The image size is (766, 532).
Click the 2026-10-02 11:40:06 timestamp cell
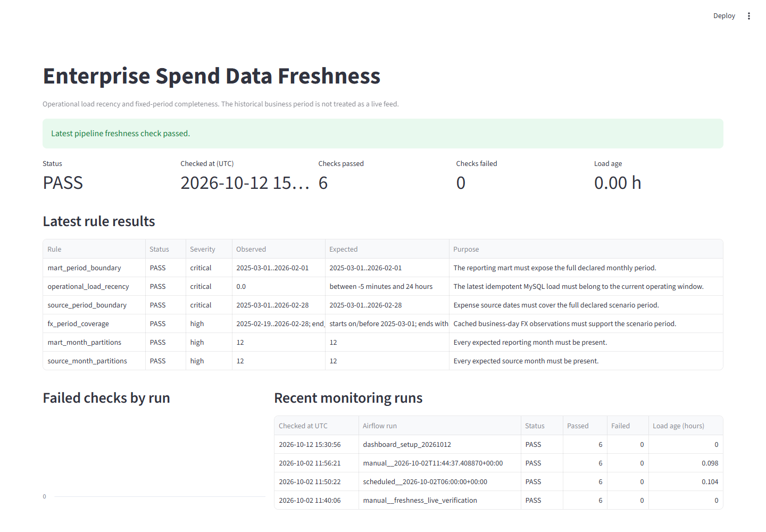[317, 500]
